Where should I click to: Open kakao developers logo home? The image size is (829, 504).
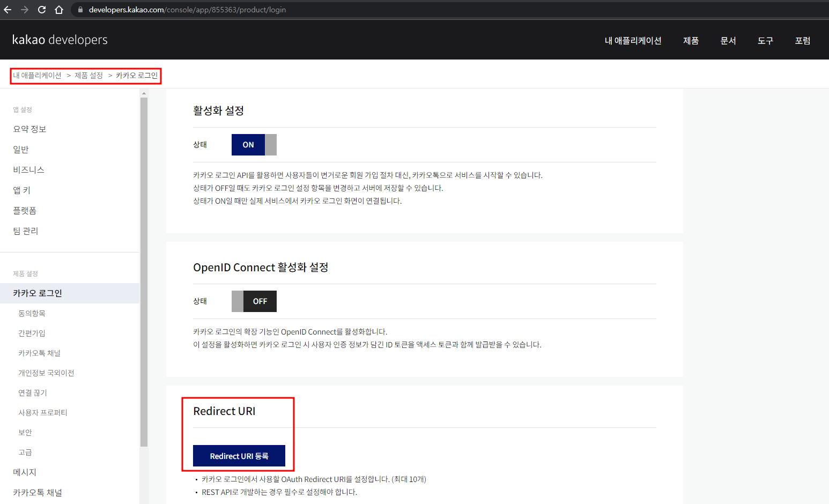[60, 40]
